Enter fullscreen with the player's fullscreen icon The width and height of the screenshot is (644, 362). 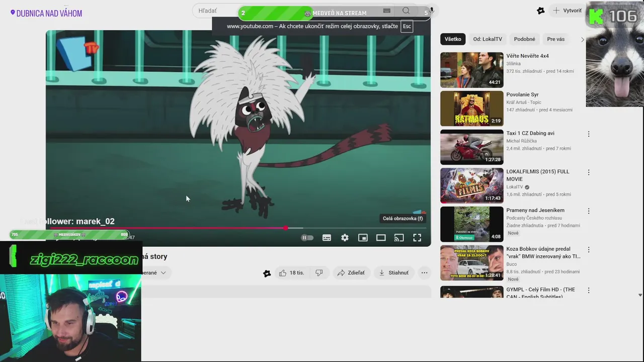417,238
